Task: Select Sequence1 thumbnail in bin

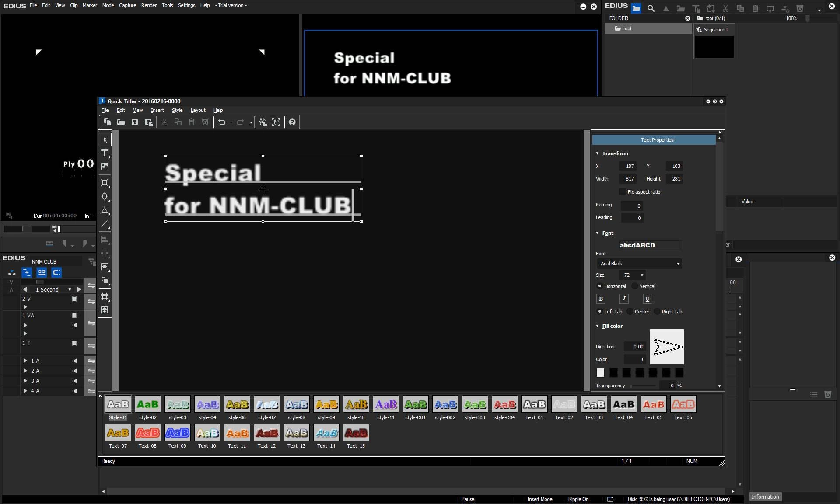Action: (x=714, y=47)
